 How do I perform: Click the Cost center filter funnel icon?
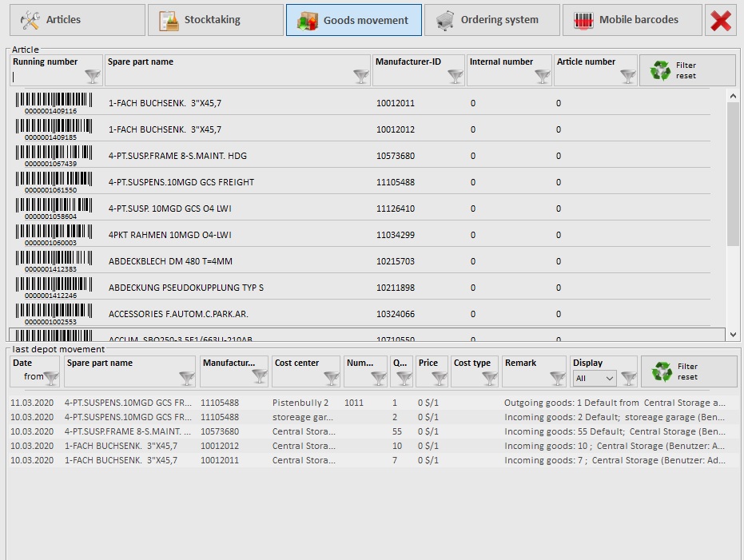point(331,378)
